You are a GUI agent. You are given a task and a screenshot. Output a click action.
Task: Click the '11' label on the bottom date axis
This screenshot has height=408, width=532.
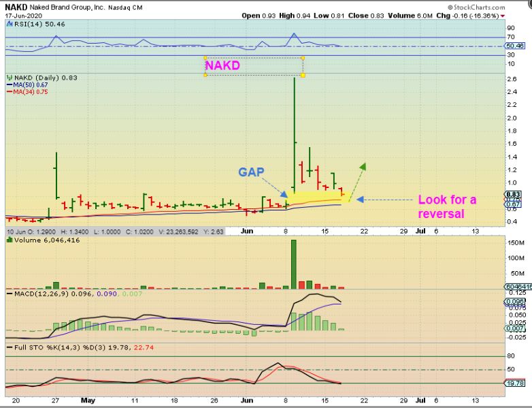pyautogui.click(x=134, y=401)
